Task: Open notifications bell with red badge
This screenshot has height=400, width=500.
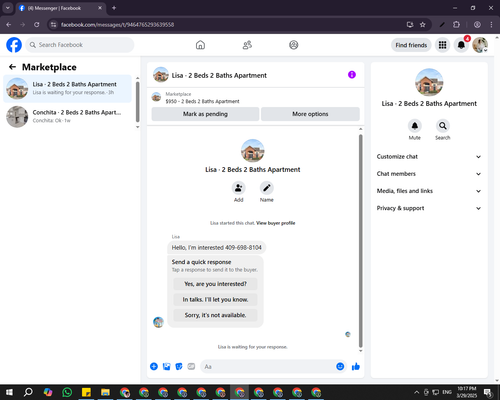Action: pos(461,45)
